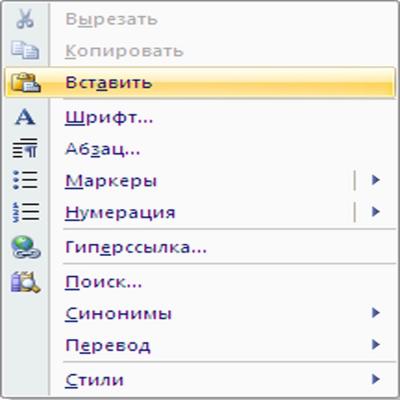Image resolution: width=400 pixels, height=400 pixels.
Task: Expand the Перевод submenu arrow
Action: pyautogui.click(x=376, y=344)
